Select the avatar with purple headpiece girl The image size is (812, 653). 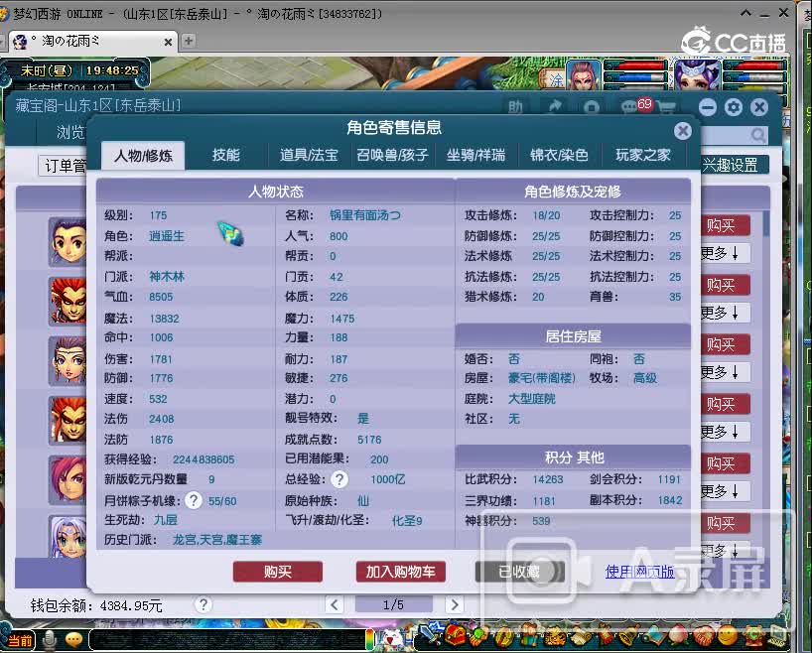click(68, 361)
